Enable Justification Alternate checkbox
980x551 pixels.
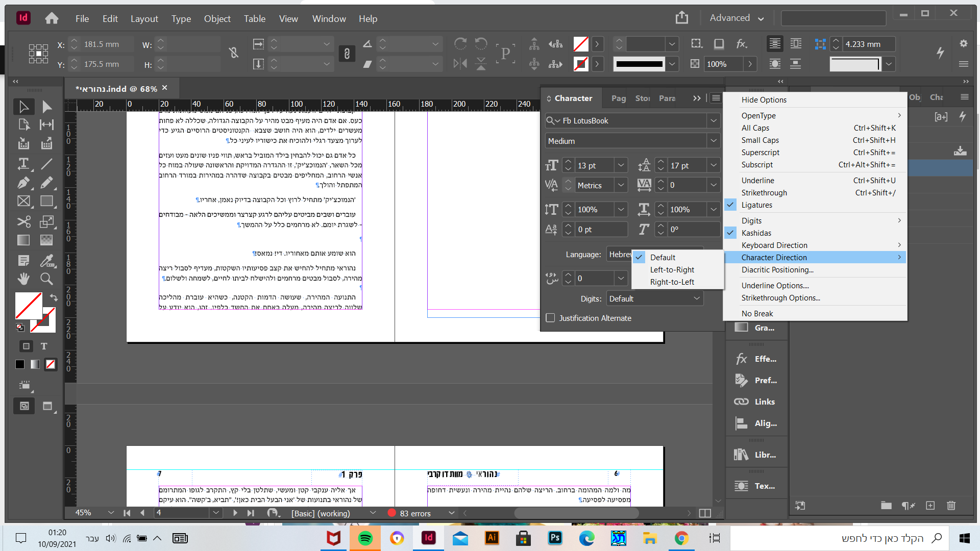coord(550,318)
